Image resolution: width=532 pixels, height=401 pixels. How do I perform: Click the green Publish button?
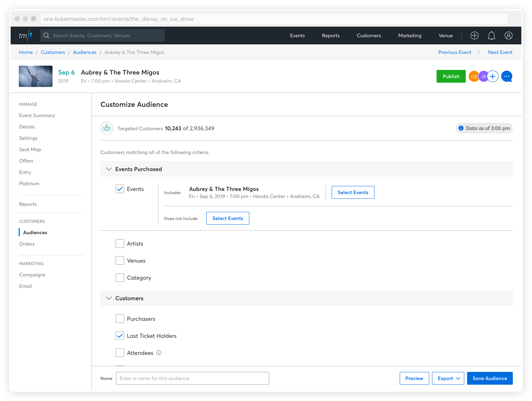pyautogui.click(x=451, y=76)
